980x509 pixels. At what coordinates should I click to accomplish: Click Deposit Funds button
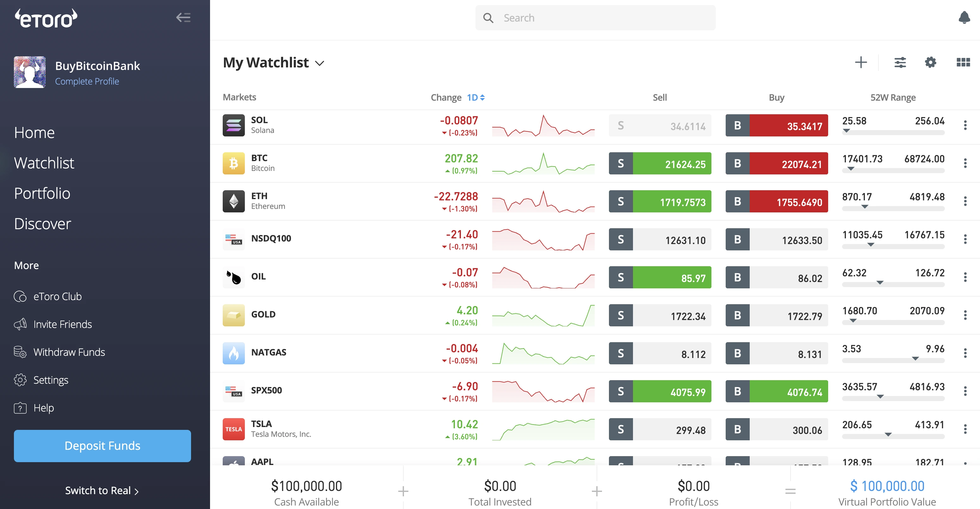[102, 446]
